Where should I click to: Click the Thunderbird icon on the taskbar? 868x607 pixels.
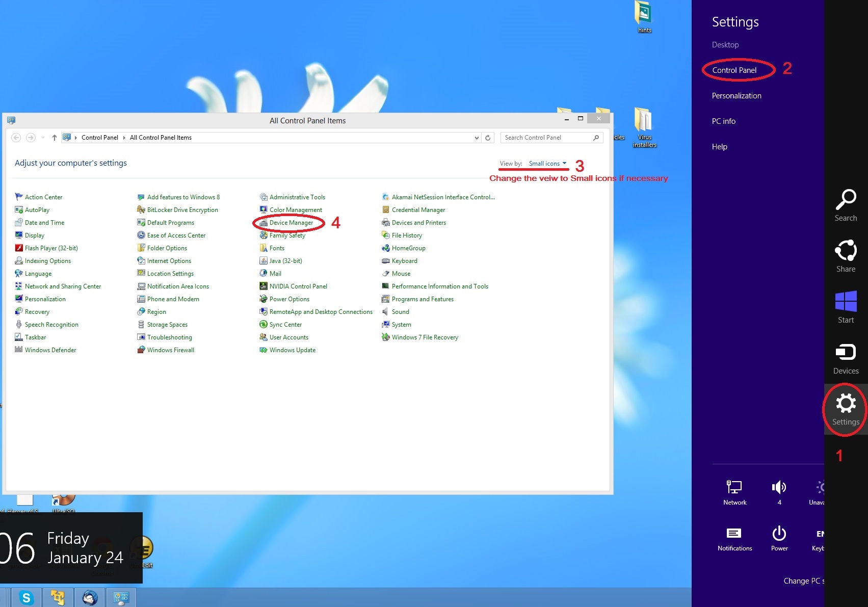(x=90, y=597)
